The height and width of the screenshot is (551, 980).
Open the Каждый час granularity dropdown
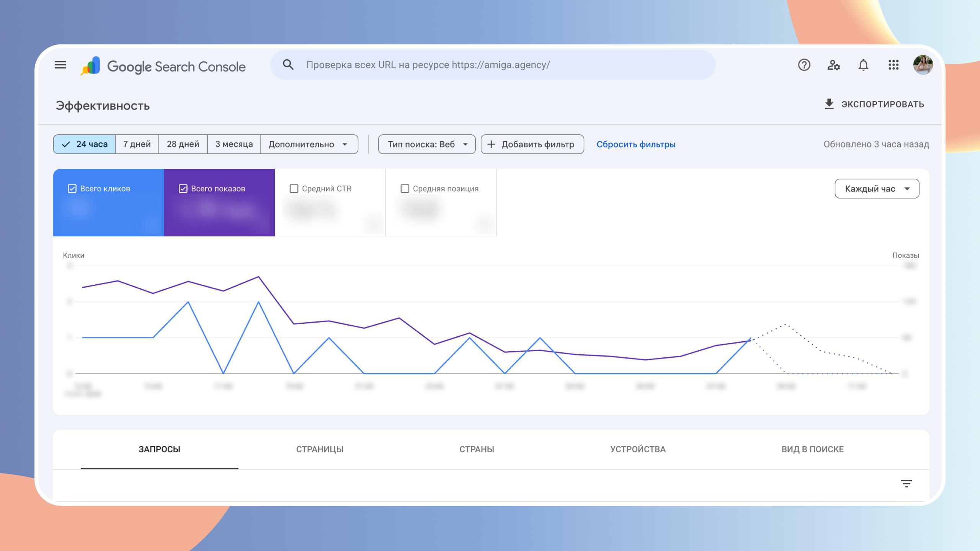pyautogui.click(x=877, y=189)
